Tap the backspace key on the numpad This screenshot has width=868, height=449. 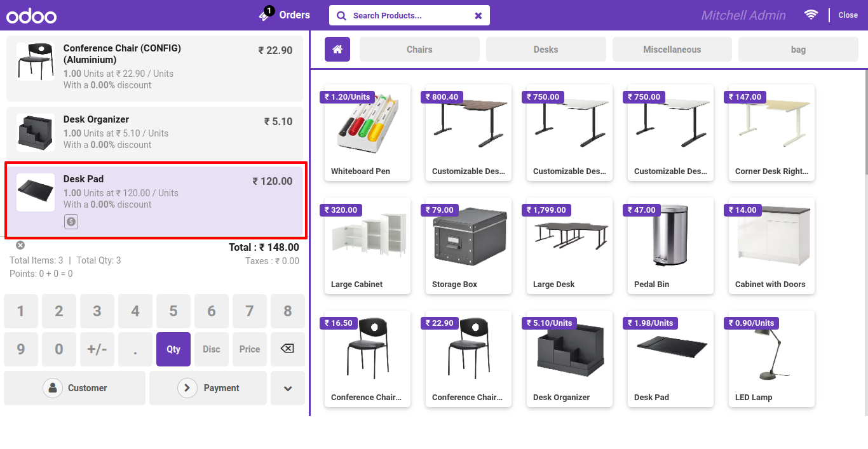(x=287, y=349)
